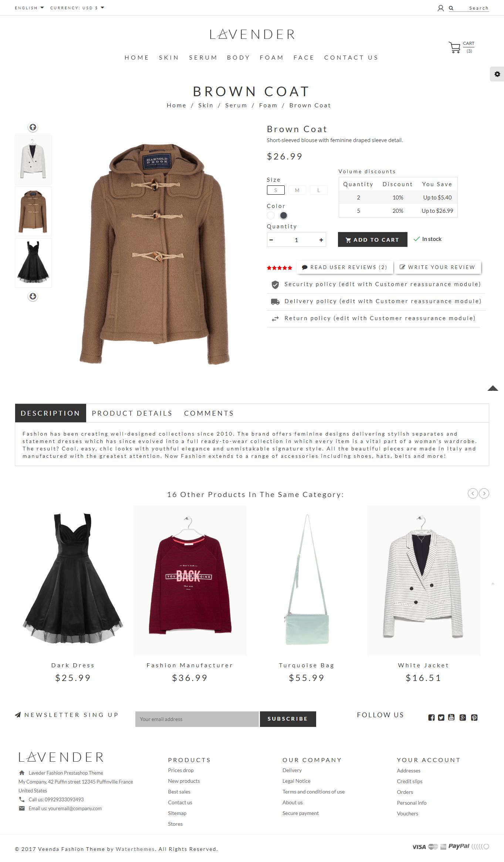Go to next related products arrow
The image size is (504, 862).
pyautogui.click(x=484, y=493)
